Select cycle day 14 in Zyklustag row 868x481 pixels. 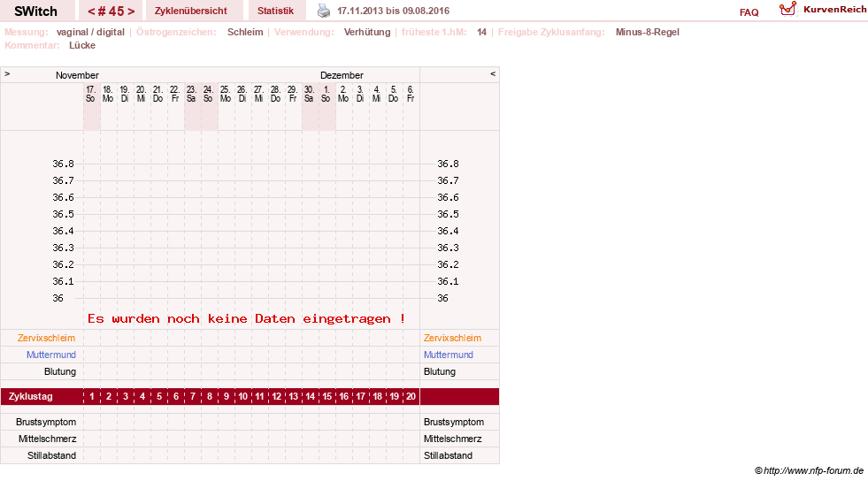(x=310, y=396)
